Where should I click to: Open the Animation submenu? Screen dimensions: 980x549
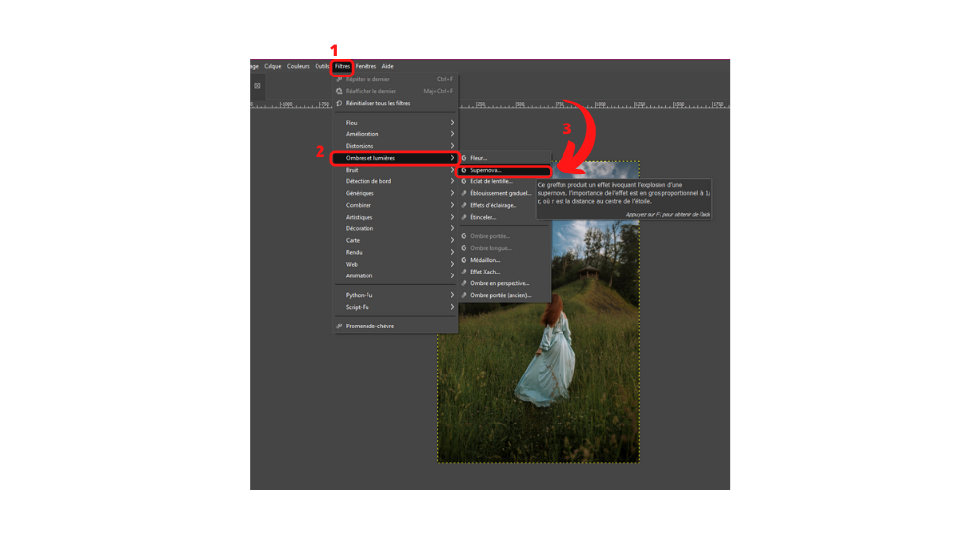(395, 276)
